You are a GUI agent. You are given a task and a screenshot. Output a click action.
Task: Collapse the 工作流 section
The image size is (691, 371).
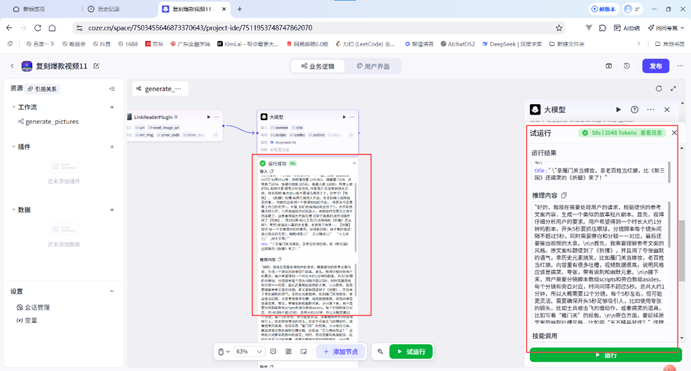(13, 107)
